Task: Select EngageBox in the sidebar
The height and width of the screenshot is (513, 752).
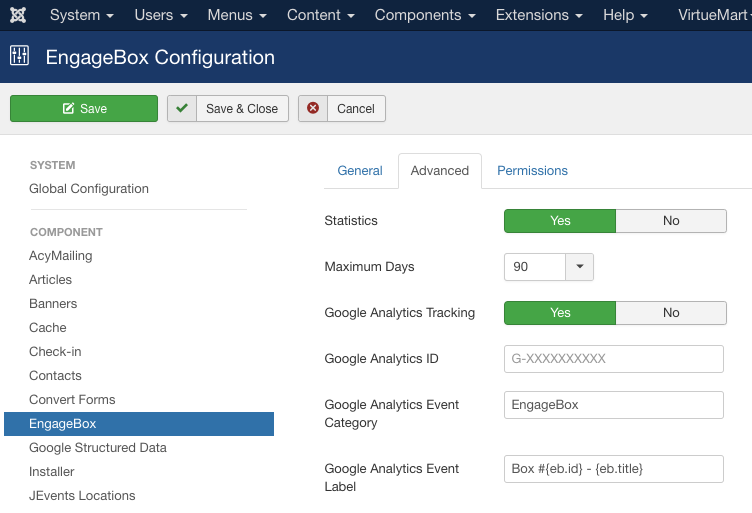Action: pos(139,424)
